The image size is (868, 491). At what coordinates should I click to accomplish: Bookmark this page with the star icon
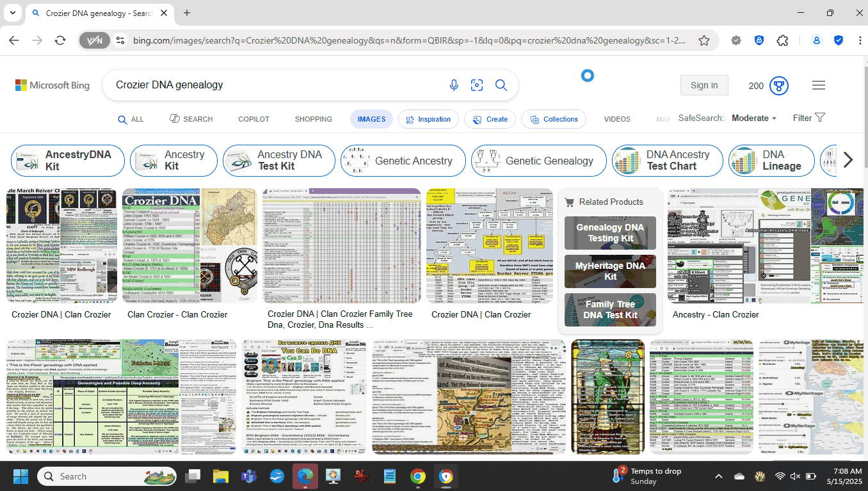point(704,40)
